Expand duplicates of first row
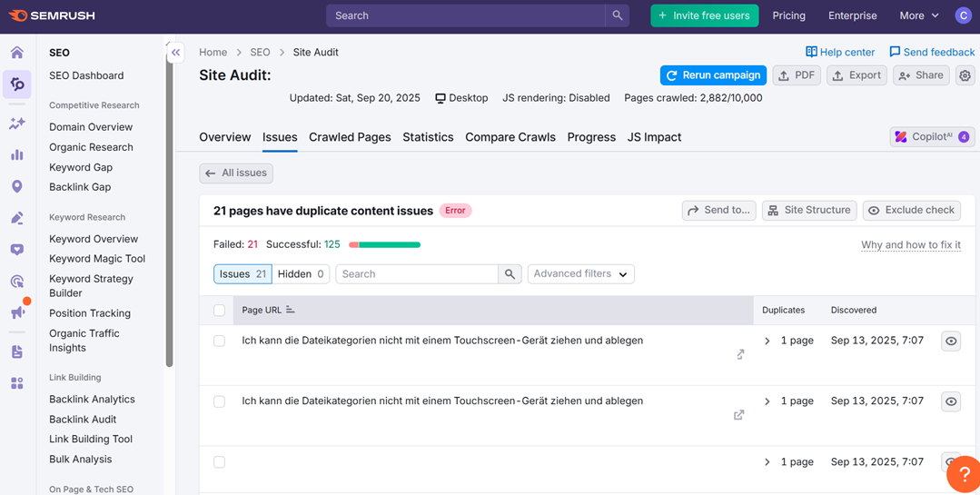Viewport: 980px width, 495px height. [x=767, y=341]
